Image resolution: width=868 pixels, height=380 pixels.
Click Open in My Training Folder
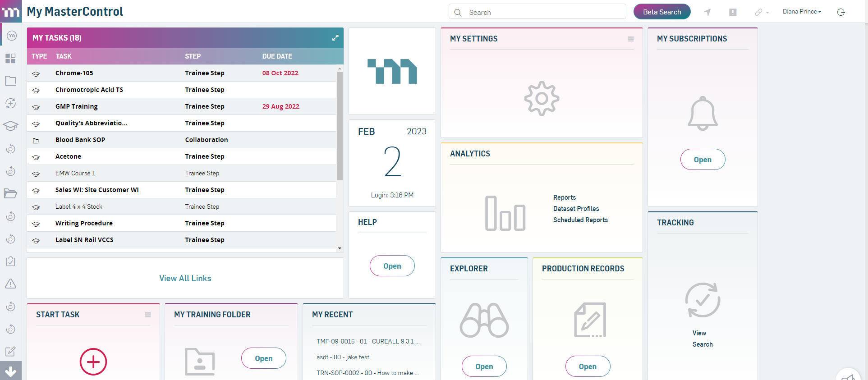pyautogui.click(x=264, y=358)
